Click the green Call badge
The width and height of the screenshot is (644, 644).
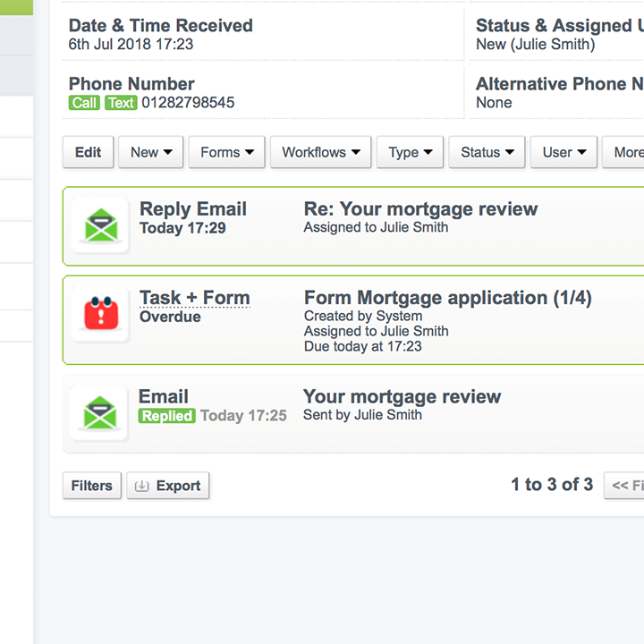click(x=85, y=103)
